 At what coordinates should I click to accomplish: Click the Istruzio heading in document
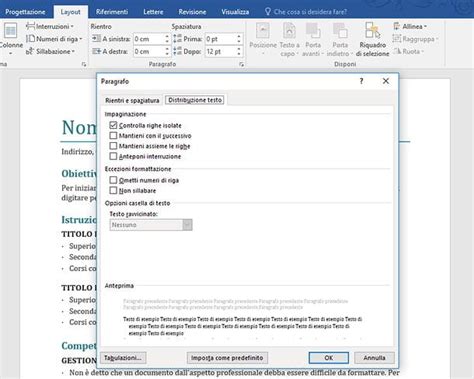click(x=79, y=220)
